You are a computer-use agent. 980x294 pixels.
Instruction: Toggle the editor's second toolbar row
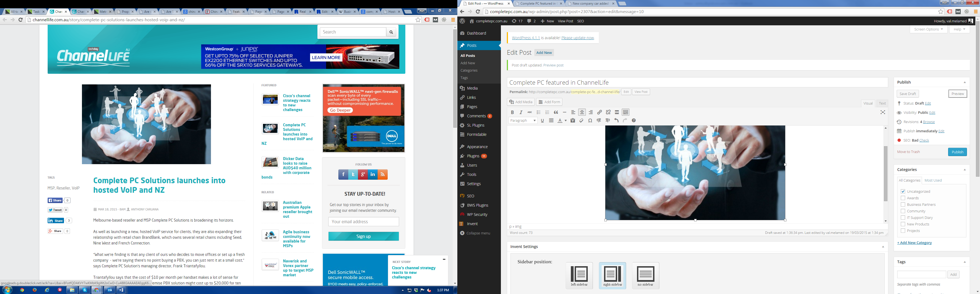pyautogui.click(x=626, y=112)
